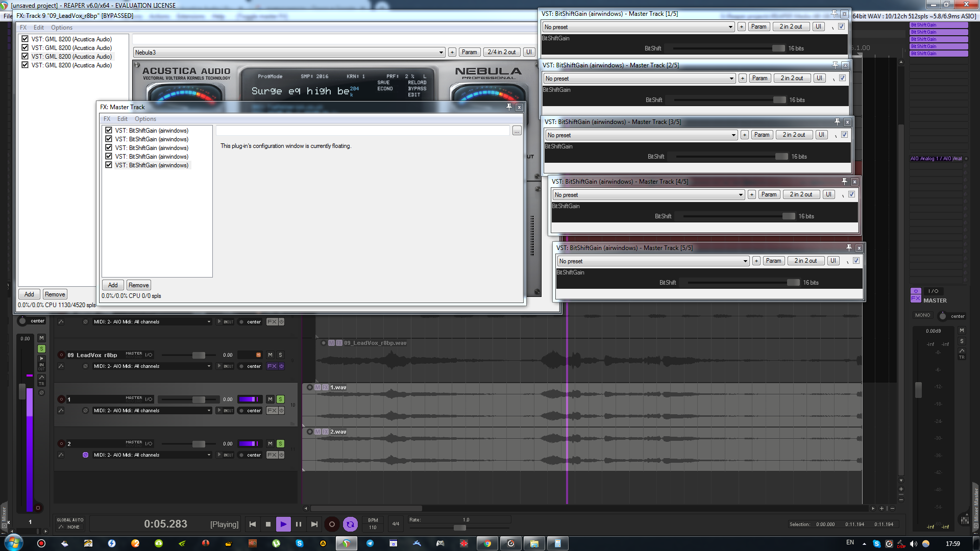Mute track 09 LeadVox r8bp
Screen dimensions: 980x551
tap(270, 355)
